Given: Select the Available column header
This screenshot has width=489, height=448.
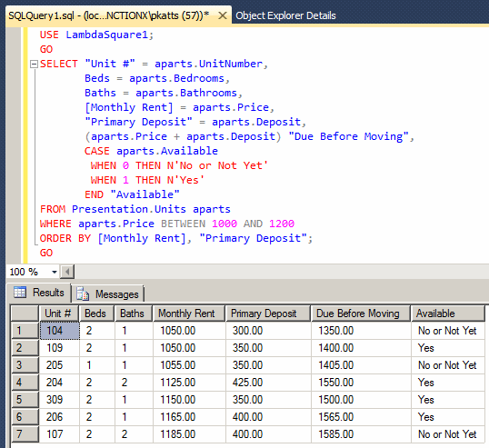Looking at the screenshot, I should tap(448, 314).
